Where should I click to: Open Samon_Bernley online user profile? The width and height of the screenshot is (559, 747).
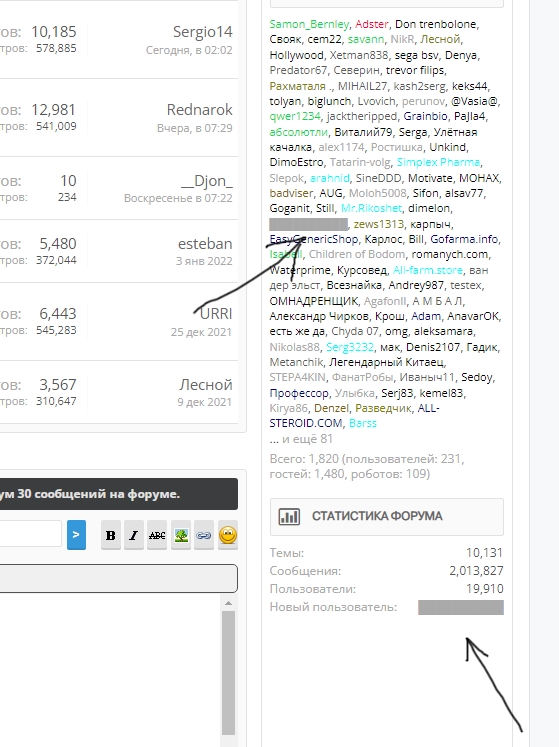pos(309,24)
